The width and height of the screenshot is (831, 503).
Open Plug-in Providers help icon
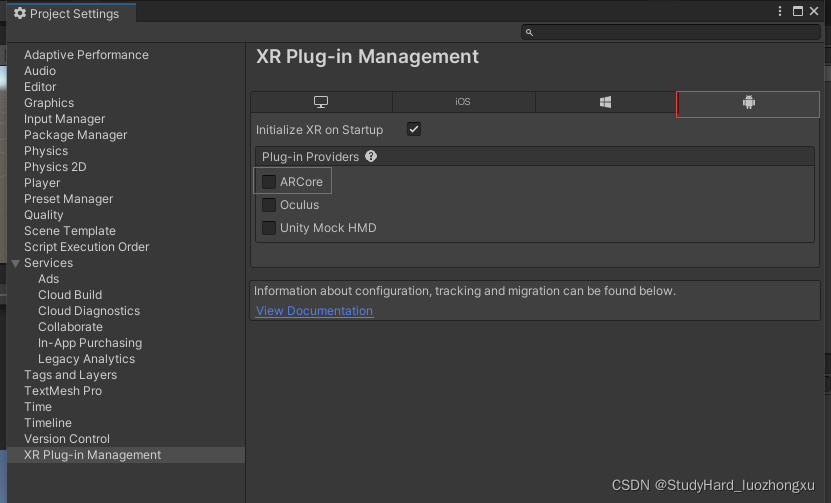pyautogui.click(x=371, y=156)
